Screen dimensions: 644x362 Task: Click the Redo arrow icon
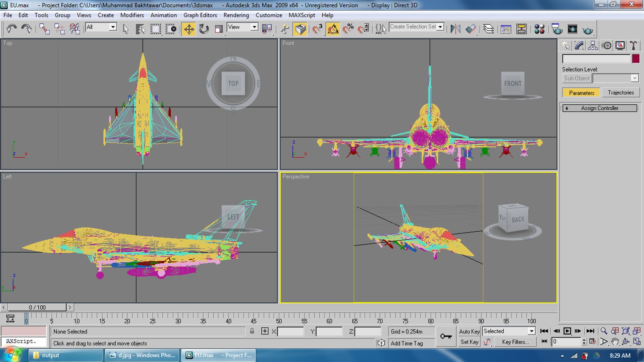tap(26, 29)
